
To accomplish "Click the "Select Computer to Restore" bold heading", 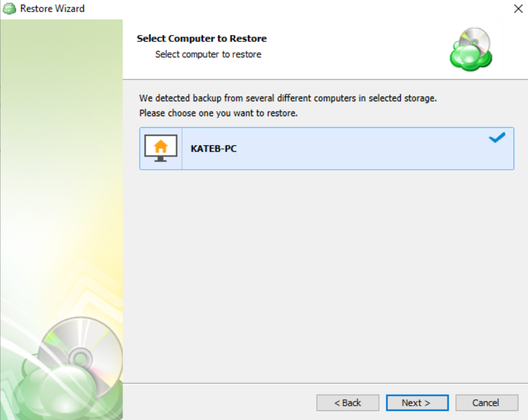I will pyautogui.click(x=201, y=38).
